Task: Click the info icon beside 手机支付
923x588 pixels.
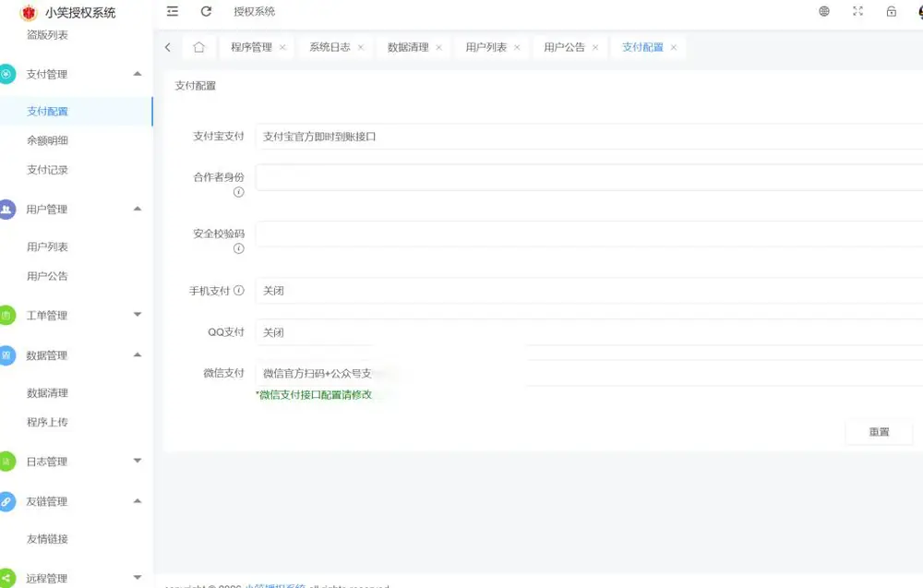Action: (238, 290)
